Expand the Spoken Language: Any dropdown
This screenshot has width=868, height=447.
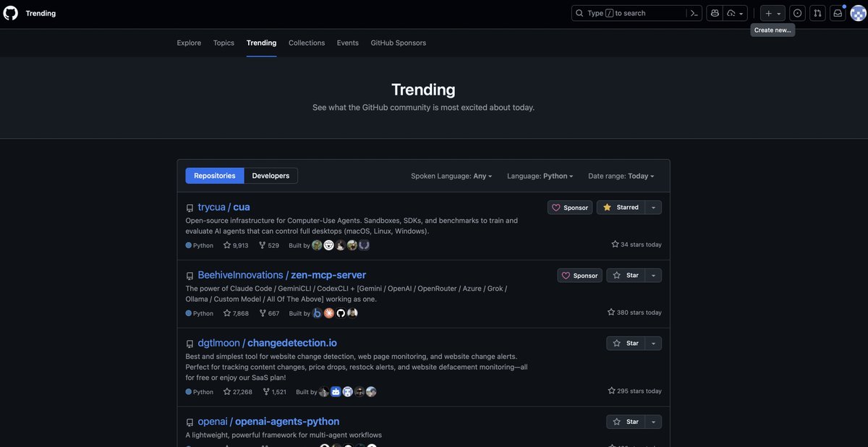(x=451, y=176)
